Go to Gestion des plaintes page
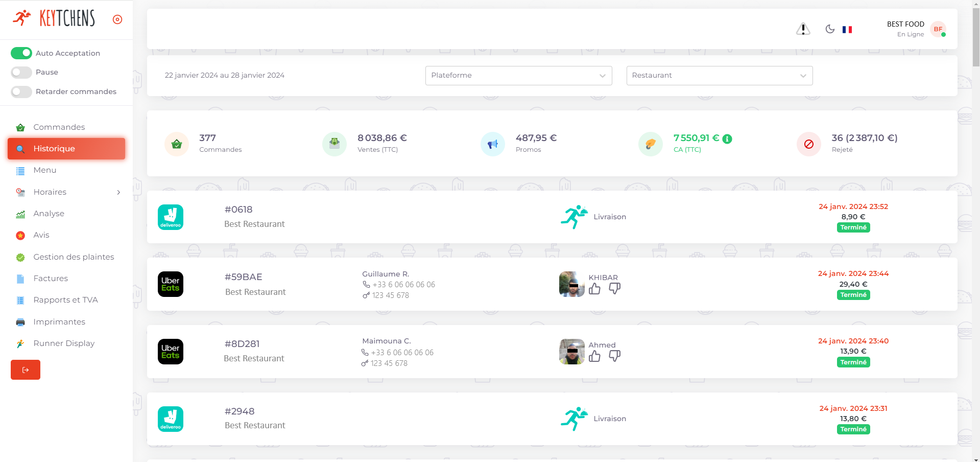 coord(74,257)
